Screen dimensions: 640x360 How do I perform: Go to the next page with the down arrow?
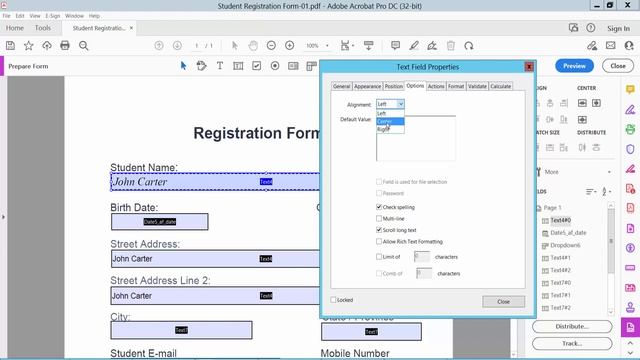pos(177,46)
